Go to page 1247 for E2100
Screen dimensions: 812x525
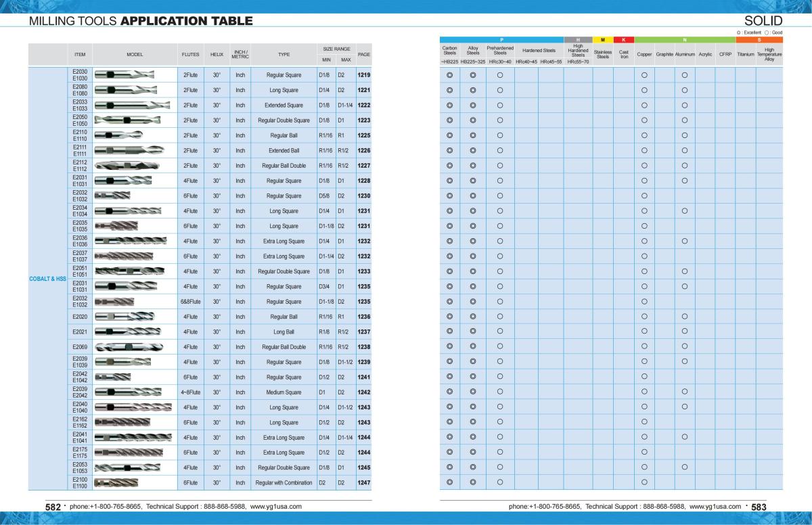[x=363, y=483]
